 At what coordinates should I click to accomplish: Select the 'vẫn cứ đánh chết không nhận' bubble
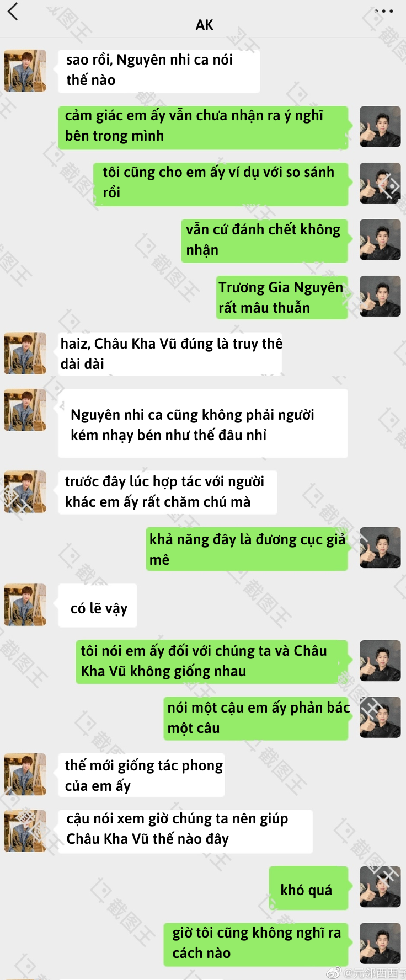[265, 240]
